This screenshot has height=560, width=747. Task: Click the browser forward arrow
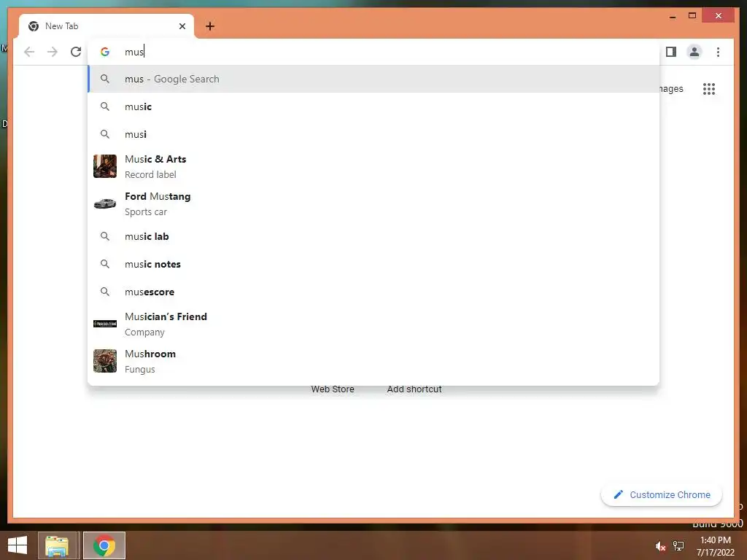click(x=53, y=52)
